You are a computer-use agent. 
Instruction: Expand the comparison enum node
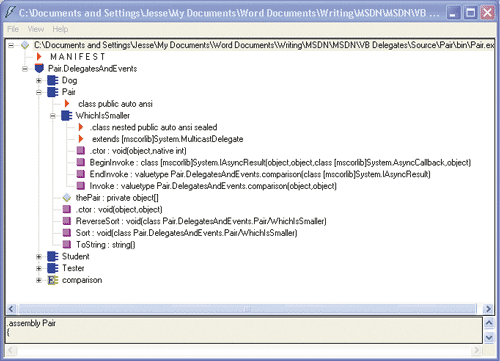click(x=39, y=280)
